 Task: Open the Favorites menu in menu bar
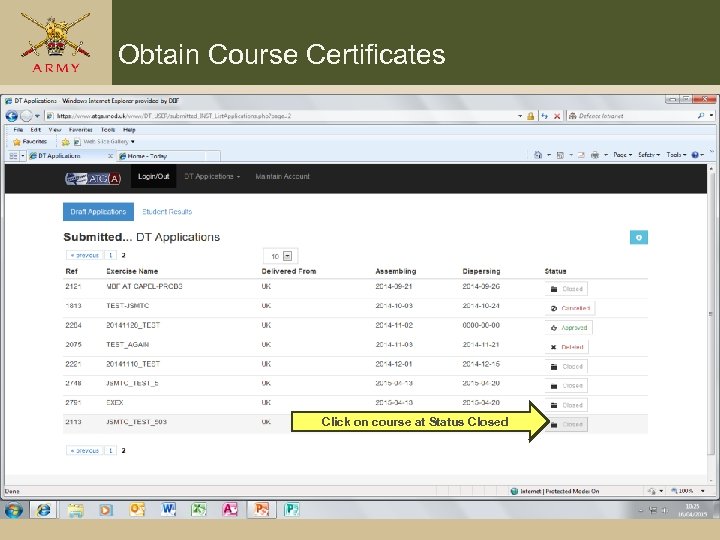click(x=80, y=130)
